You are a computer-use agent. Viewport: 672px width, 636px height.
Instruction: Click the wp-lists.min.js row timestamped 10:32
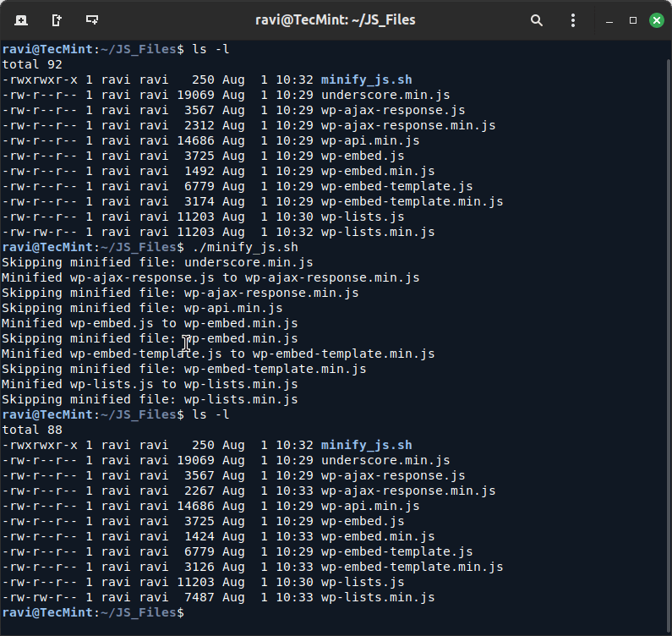coord(218,232)
